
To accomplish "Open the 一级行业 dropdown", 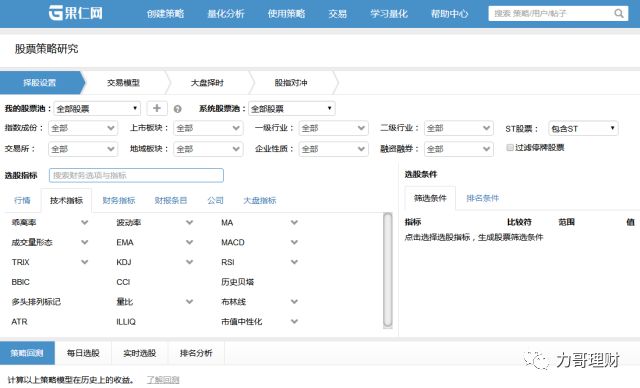I will 333,128.
